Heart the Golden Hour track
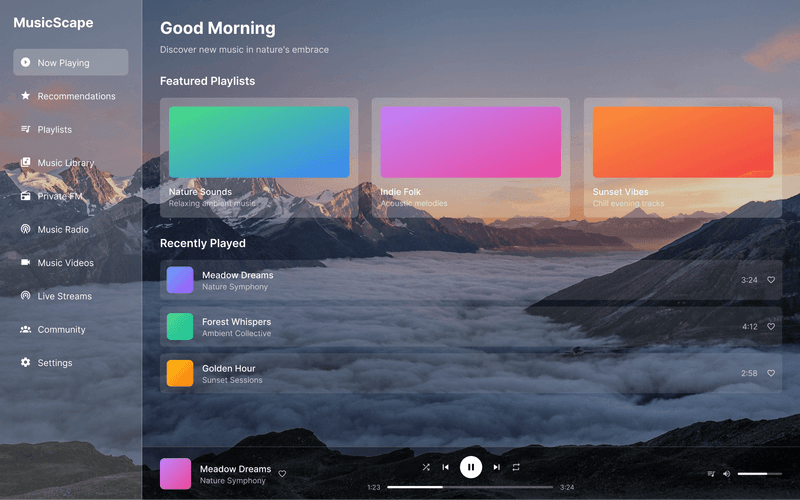800x500 pixels. 771,373
